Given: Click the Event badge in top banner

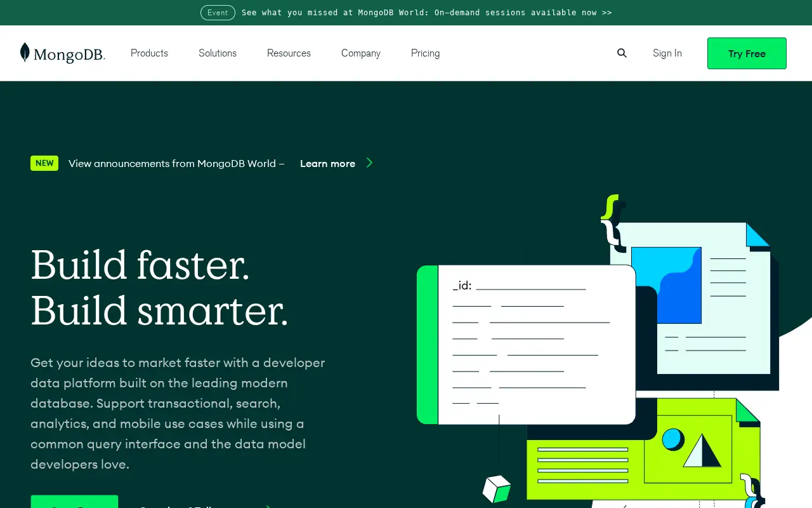Looking at the screenshot, I should (x=218, y=13).
